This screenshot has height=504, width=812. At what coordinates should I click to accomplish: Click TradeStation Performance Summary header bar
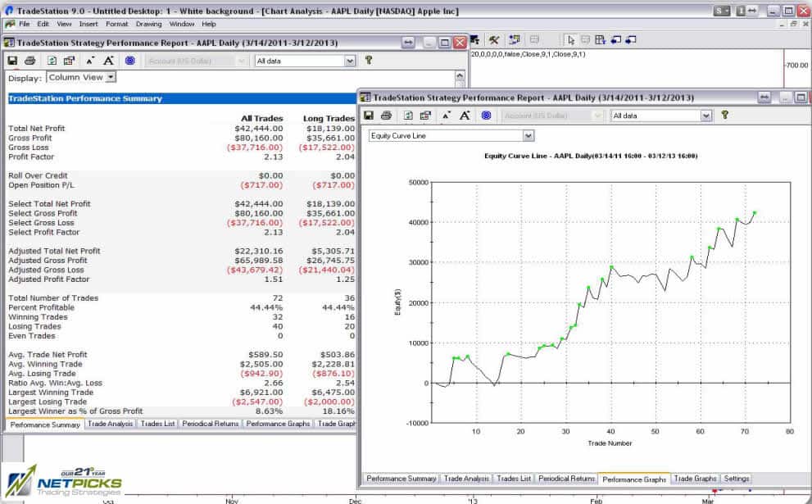(x=182, y=98)
